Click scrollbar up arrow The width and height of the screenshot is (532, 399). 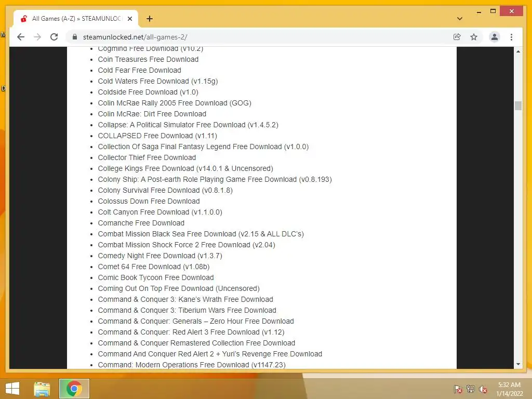coord(518,51)
